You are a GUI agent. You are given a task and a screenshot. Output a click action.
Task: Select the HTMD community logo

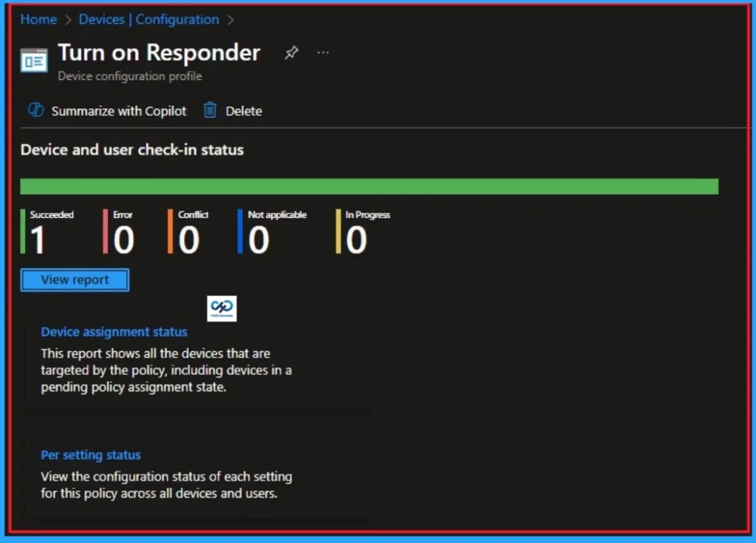tap(221, 308)
